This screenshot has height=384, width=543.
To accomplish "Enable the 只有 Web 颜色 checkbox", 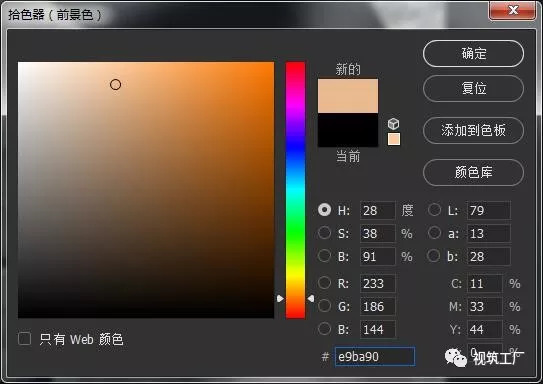I will [x=24, y=339].
